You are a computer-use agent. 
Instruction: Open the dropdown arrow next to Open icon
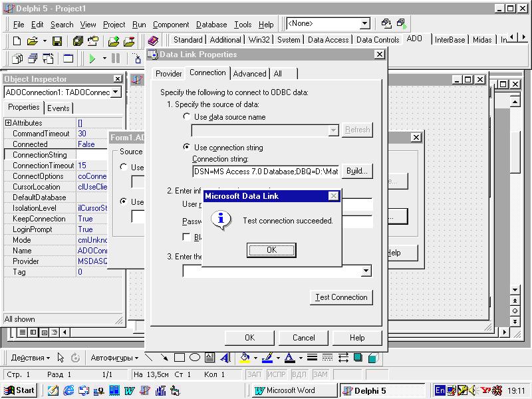pyautogui.click(x=45, y=41)
